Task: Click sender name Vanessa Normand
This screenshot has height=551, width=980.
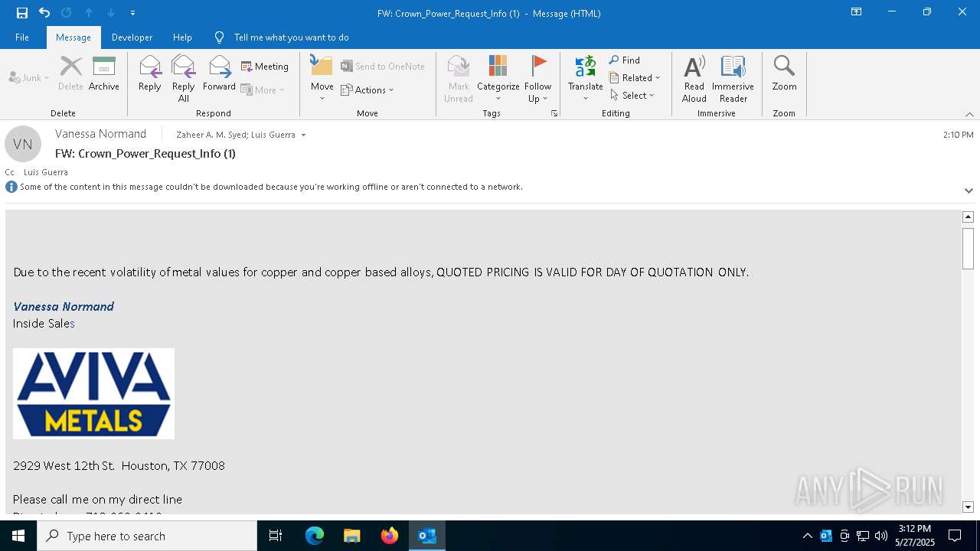Action: pyautogui.click(x=100, y=134)
